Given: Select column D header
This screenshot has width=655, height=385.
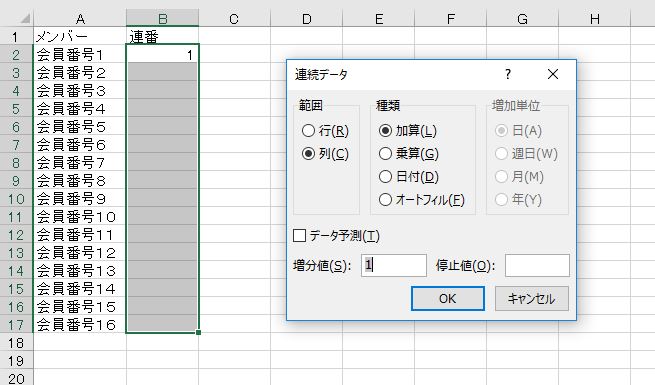Looking at the screenshot, I should pos(307,18).
